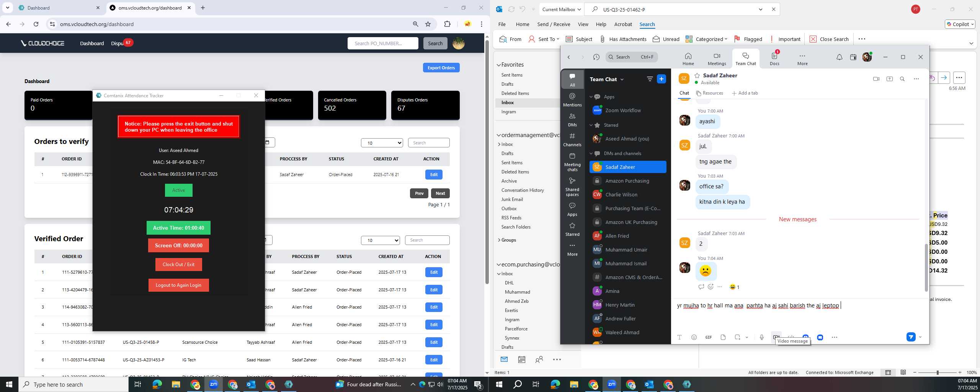
Task: Open DMs in the Zoom sidebar
Action: click(x=572, y=119)
